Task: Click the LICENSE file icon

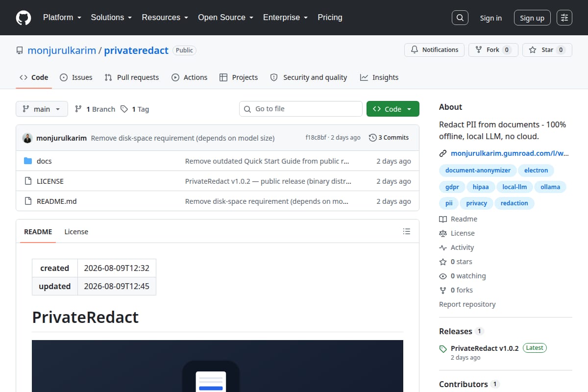Action: (28, 181)
